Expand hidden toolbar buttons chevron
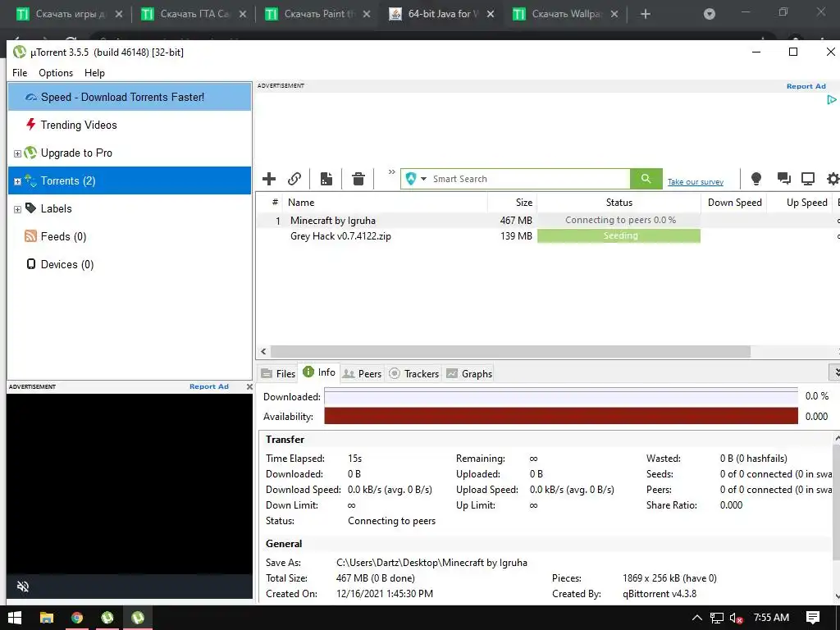Screen dimensions: 840x630 point(391,172)
